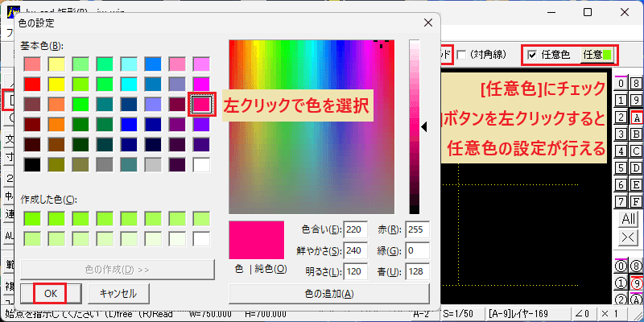Open the 任意 color button
The image size is (644, 322).
click(x=597, y=55)
